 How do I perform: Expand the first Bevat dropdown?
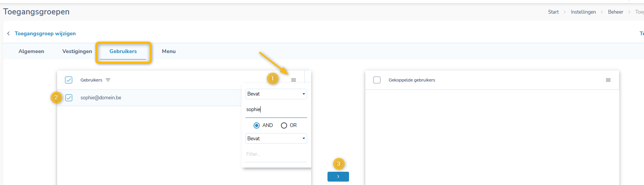pos(276,94)
